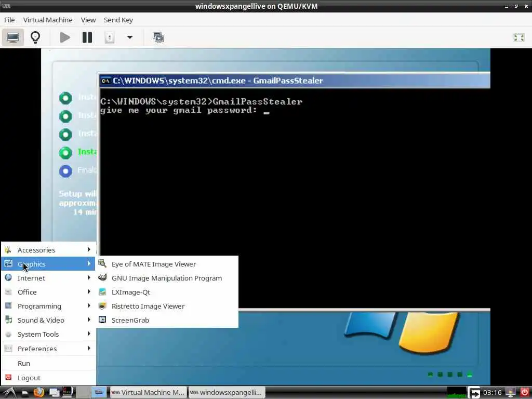Click the Office submenu arrow
The height and width of the screenshot is (399, 532).
tap(89, 291)
